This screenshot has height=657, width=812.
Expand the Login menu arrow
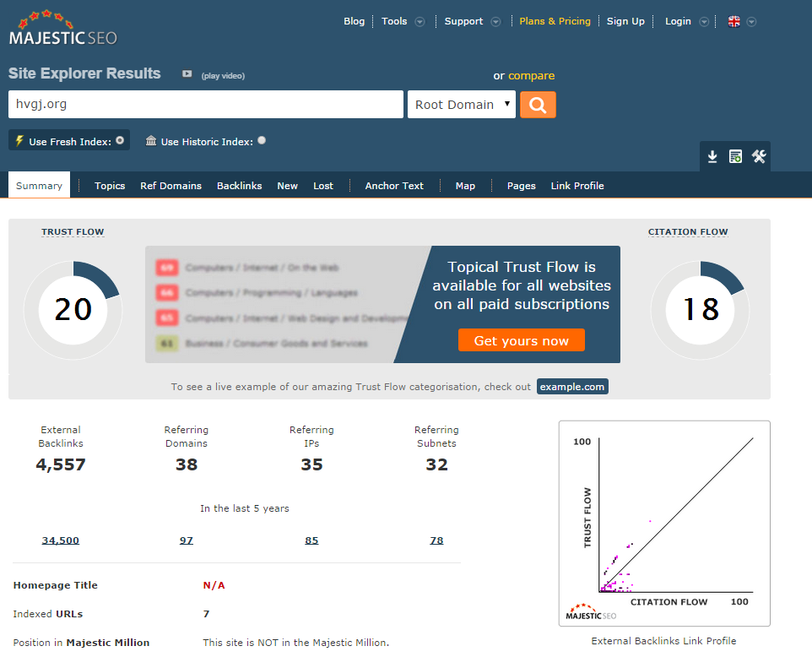pyautogui.click(x=704, y=22)
